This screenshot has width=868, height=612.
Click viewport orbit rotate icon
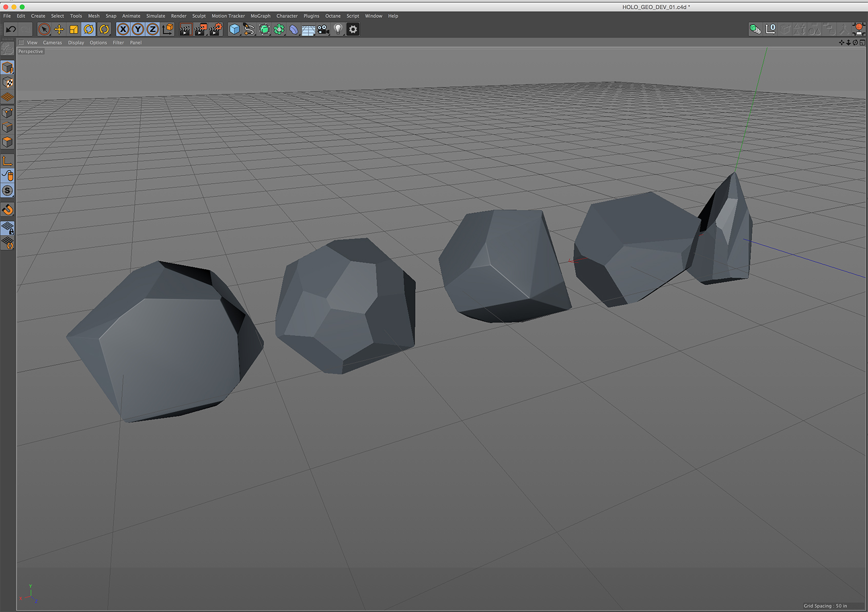pos(855,43)
